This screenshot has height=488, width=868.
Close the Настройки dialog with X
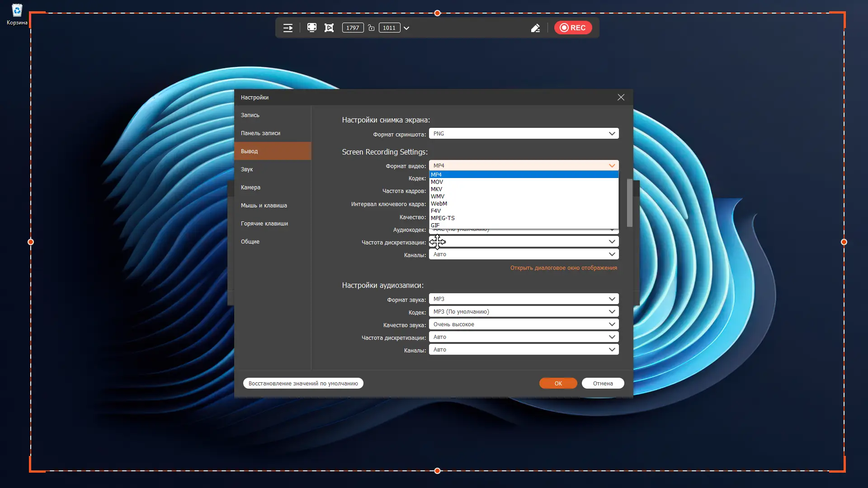click(x=621, y=97)
